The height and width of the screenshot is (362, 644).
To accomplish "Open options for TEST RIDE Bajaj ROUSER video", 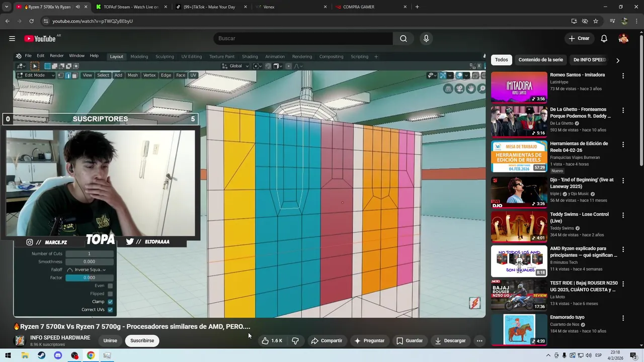I will click(x=623, y=284).
